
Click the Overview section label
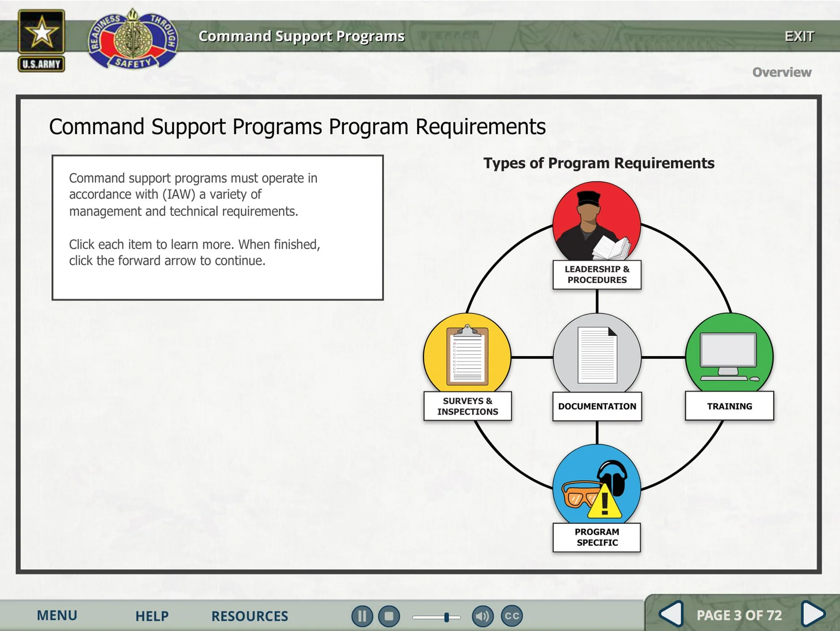[782, 72]
